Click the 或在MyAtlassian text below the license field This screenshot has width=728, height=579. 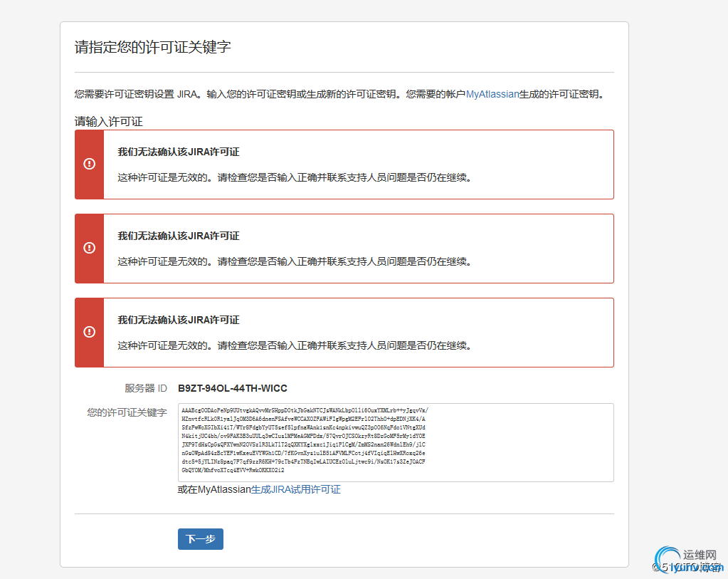pos(214,489)
